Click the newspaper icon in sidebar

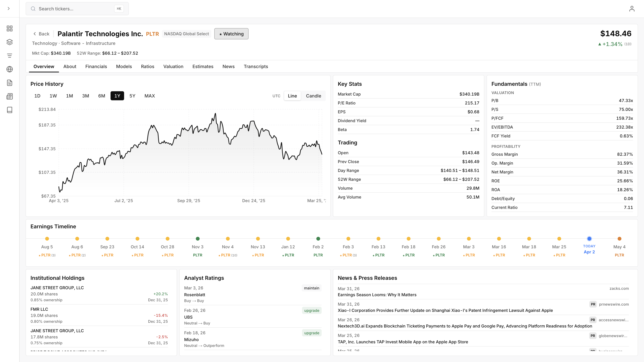(x=9, y=96)
